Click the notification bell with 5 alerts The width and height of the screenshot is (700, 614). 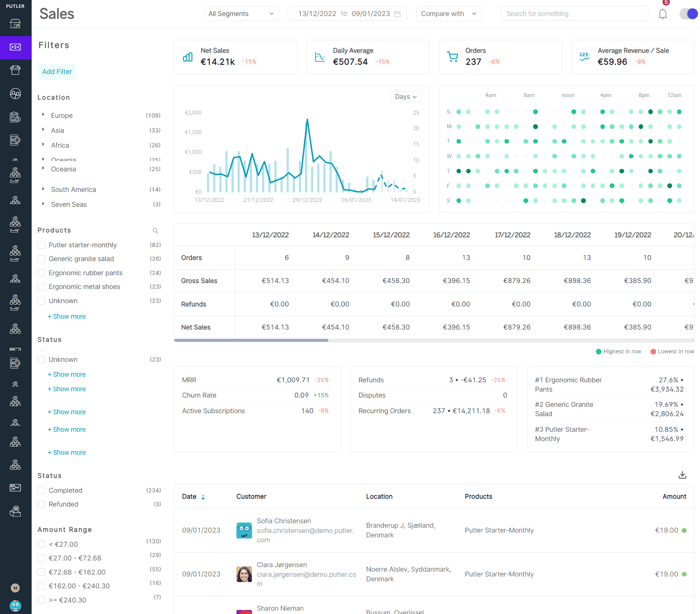click(x=662, y=14)
